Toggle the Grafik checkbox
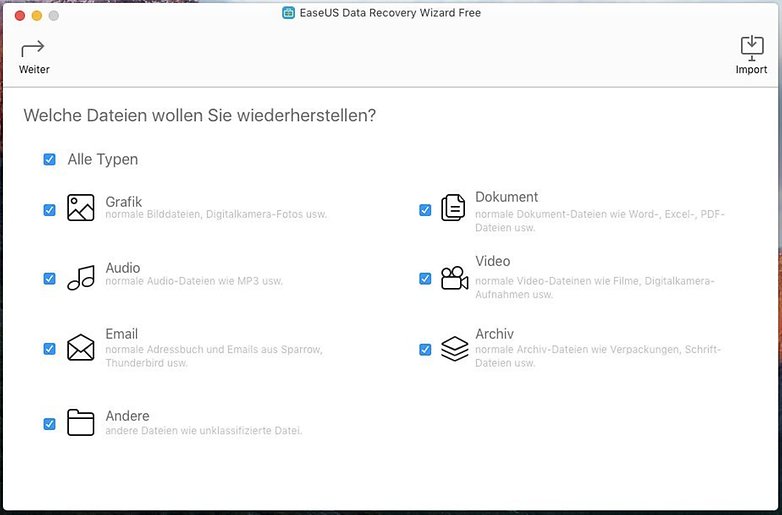 [x=49, y=210]
